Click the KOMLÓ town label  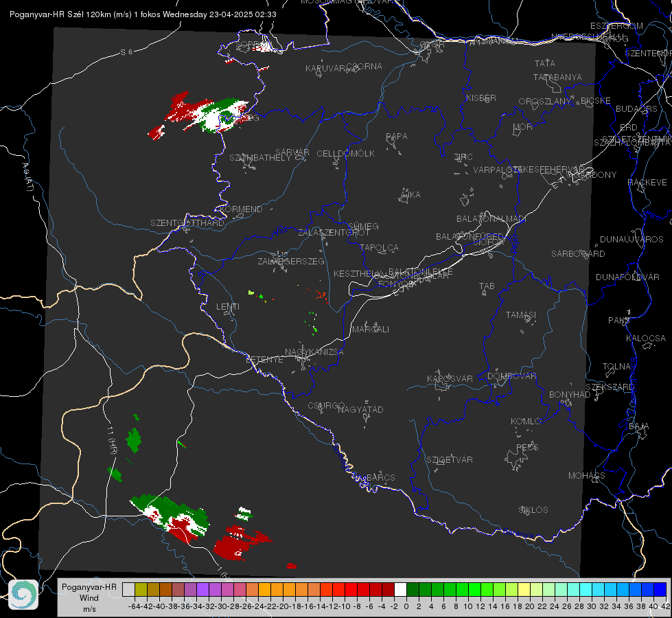[x=525, y=422]
